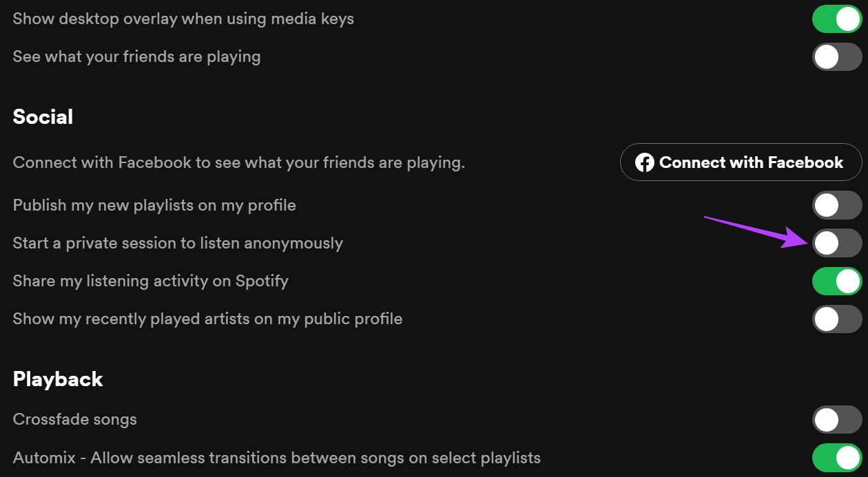Click the 'Share my listening activity on Spotify' label
Image resolution: width=868 pixels, height=477 pixels.
coord(150,281)
